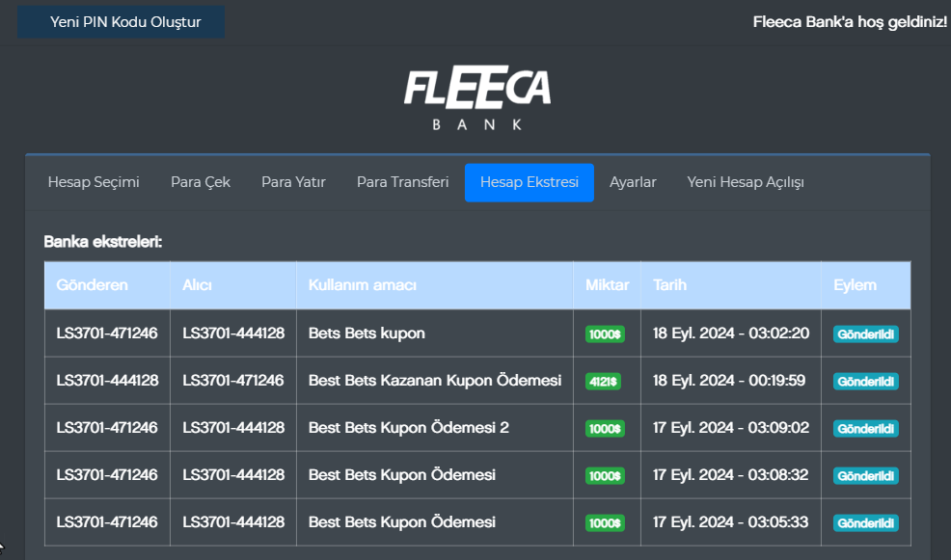The image size is (951, 560).
Task: Click the Fleeca Bank logo
Action: pyautogui.click(x=477, y=98)
